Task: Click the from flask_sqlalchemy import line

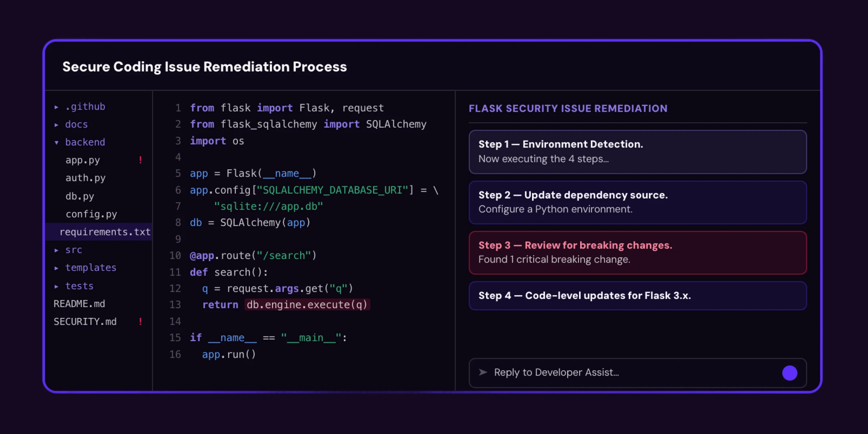Action: pos(308,124)
